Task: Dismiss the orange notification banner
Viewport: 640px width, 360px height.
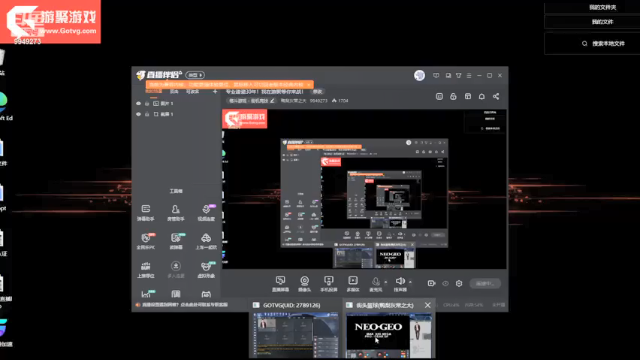Action: pos(309,85)
